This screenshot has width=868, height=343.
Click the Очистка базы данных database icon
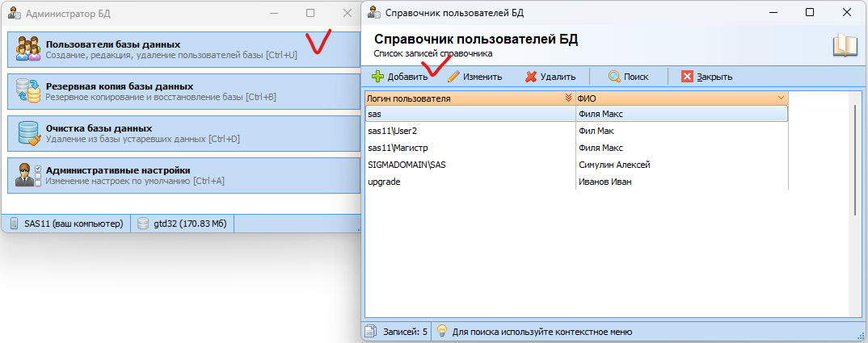coord(28,134)
